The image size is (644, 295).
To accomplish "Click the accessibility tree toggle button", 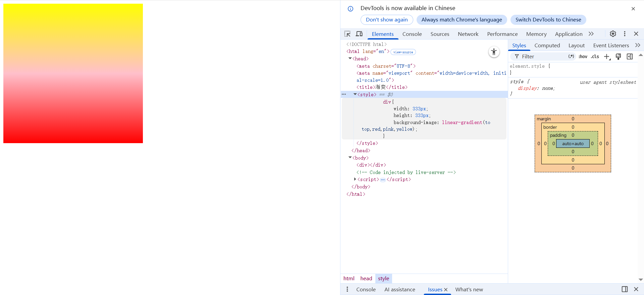I will tap(494, 52).
